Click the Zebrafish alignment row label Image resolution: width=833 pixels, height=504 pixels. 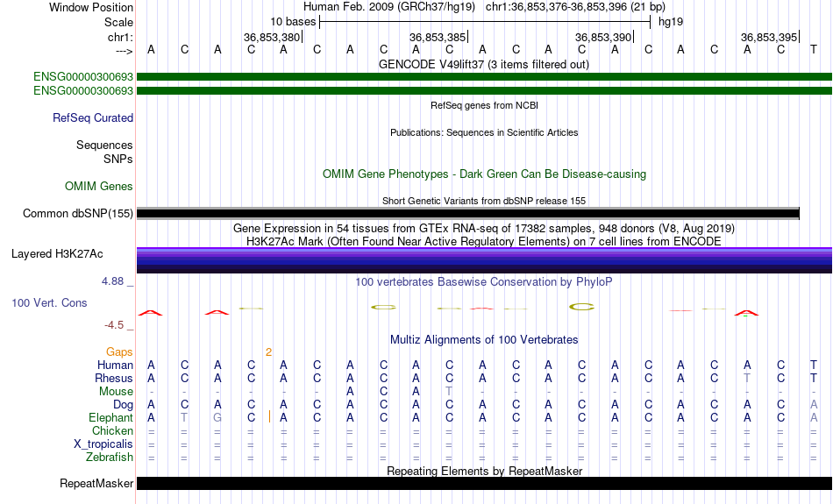click(x=110, y=458)
